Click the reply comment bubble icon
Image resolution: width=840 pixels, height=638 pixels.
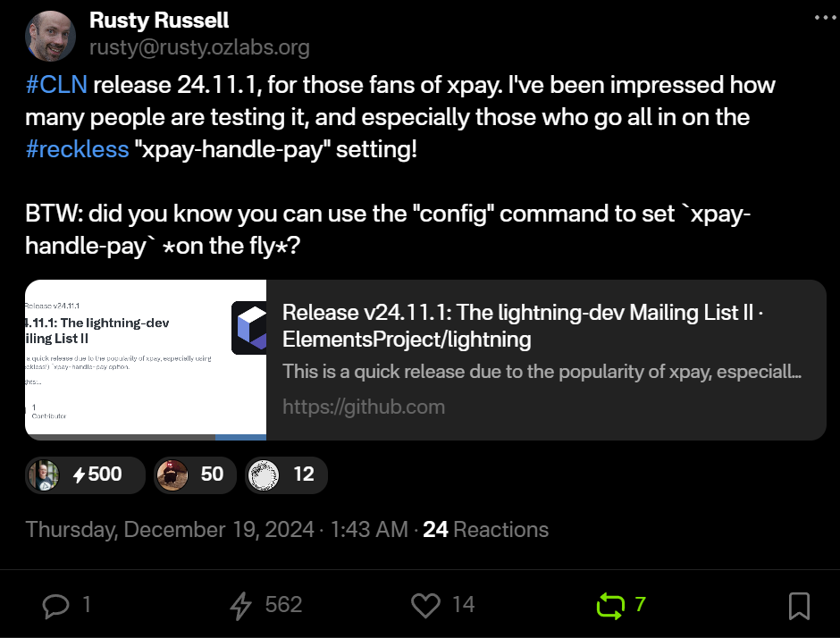[56, 606]
